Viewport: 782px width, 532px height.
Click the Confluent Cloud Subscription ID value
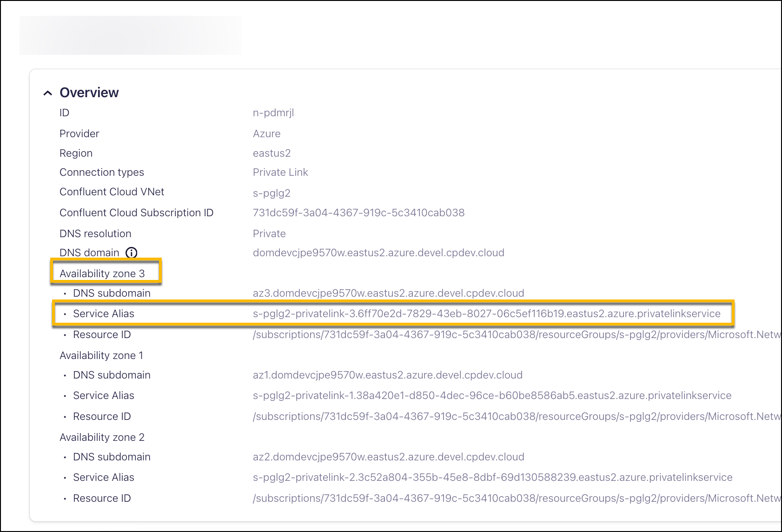(x=358, y=213)
